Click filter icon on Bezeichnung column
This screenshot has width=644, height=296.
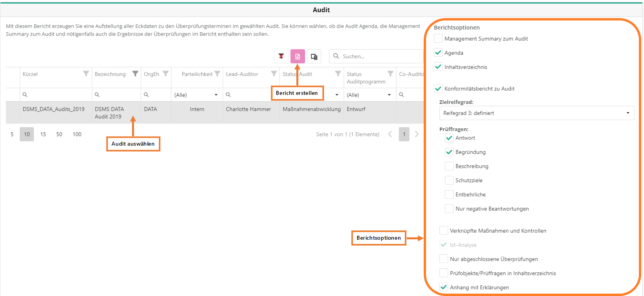(135, 74)
